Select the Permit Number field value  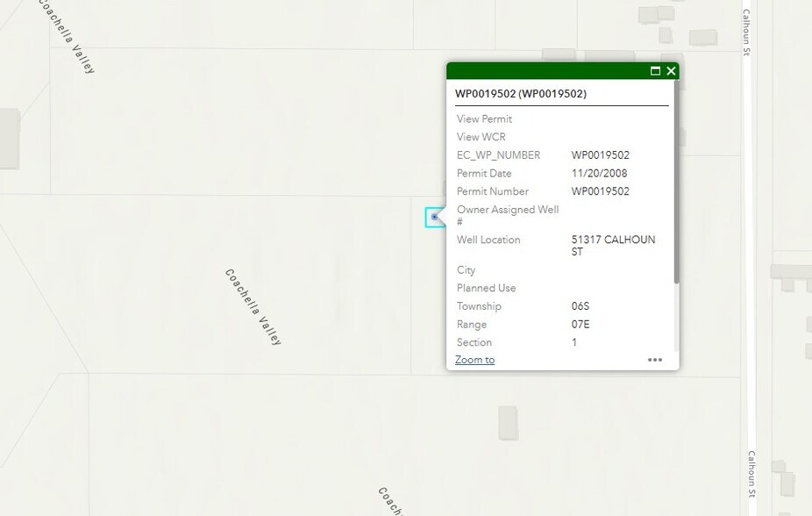tap(601, 191)
